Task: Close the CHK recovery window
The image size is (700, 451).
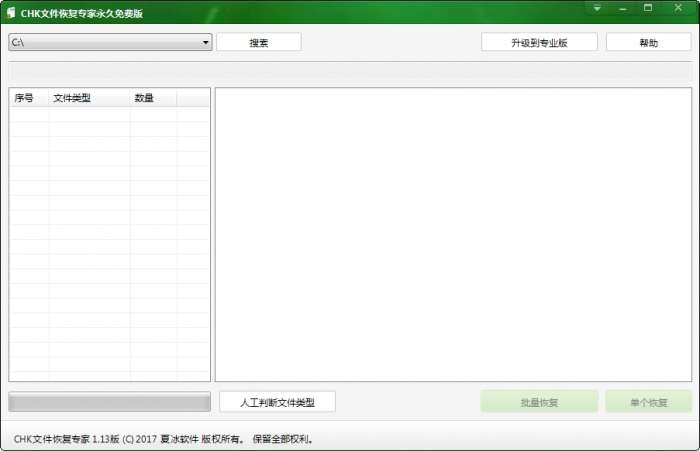Action: [678, 8]
